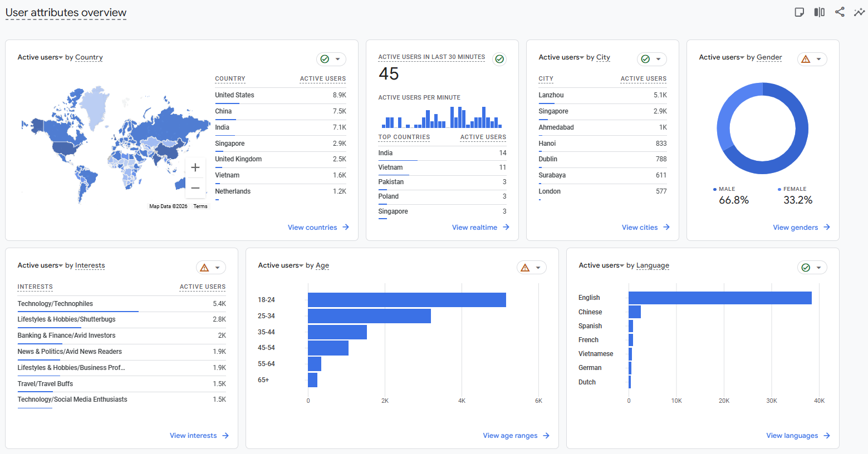
Task: Click the 18-24 age bar
Action: point(406,300)
